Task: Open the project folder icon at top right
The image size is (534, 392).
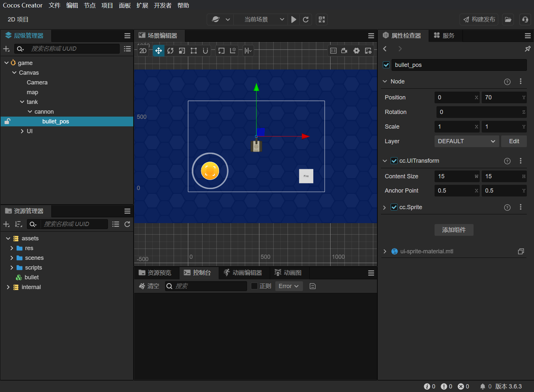Action: [508, 19]
